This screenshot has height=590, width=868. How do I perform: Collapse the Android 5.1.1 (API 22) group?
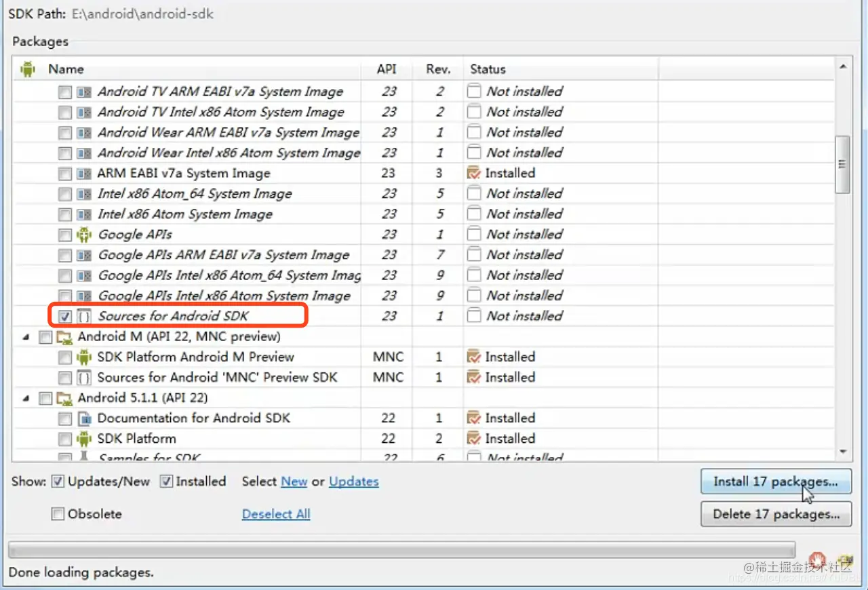pyautogui.click(x=26, y=398)
